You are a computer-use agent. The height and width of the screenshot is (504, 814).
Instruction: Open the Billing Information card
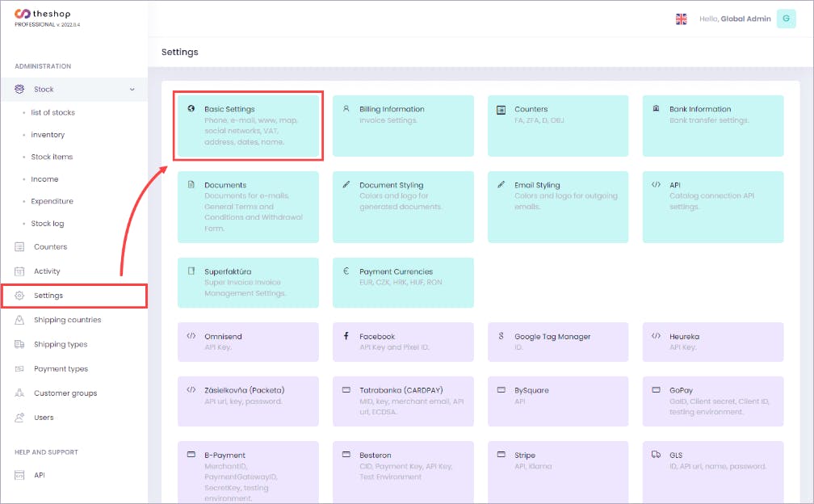pos(402,125)
